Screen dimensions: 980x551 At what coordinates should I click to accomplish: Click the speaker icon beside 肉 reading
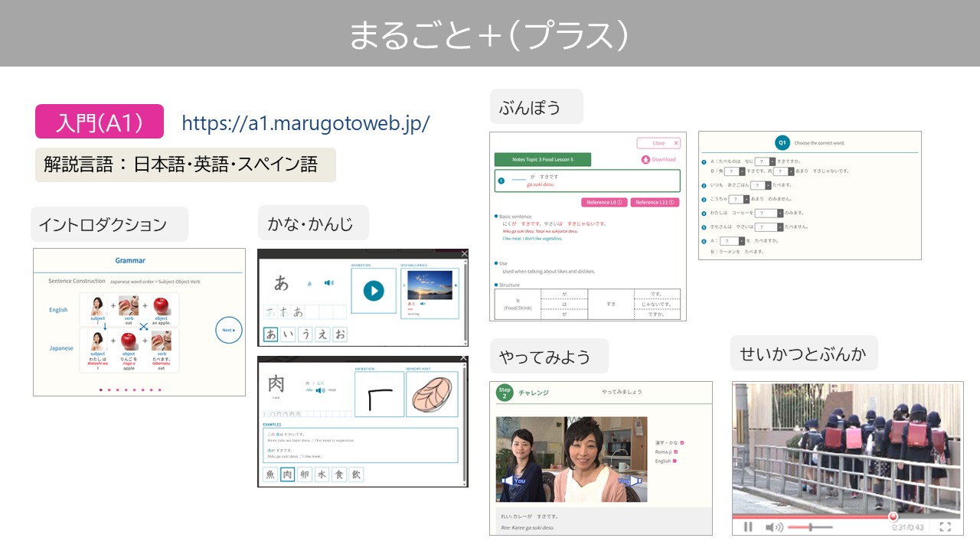[321, 390]
